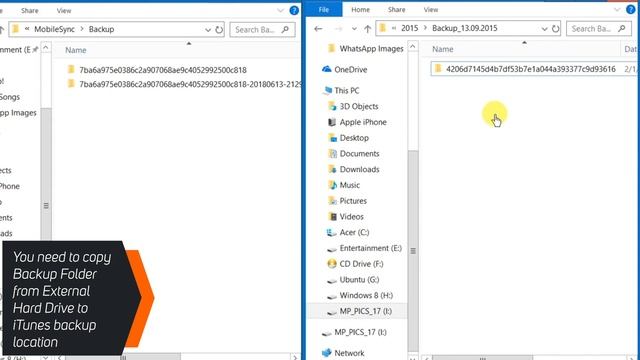
Task: Open the View tab in right window
Action: (x=431, y=9)
